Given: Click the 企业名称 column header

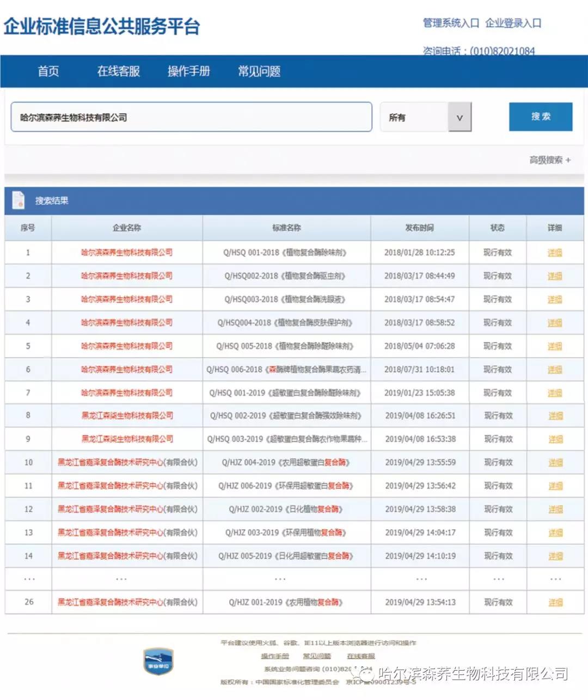Looking at the screenshot, I should 127,228.
